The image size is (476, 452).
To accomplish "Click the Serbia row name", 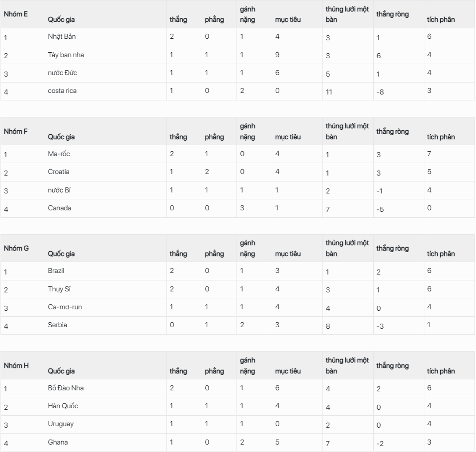I will click(x=58, y=325).
